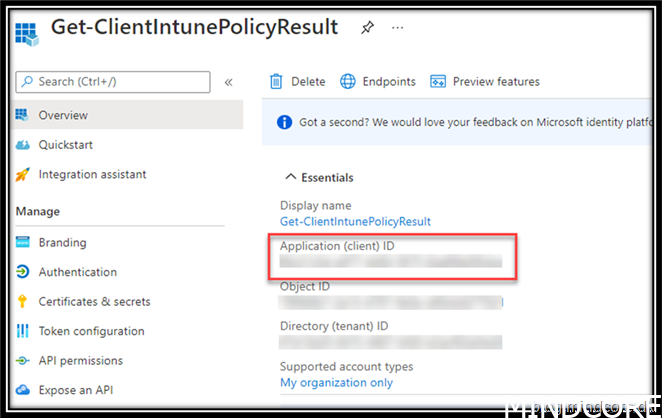Click the Token configuration bars icon
The height and width of the screenshot is (418, 662).
[x=23, y=331]
